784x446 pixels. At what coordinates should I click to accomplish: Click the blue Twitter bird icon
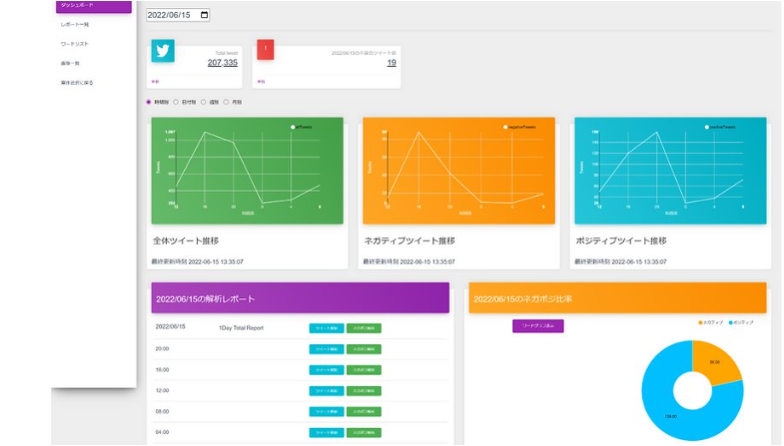coord(162,51)
